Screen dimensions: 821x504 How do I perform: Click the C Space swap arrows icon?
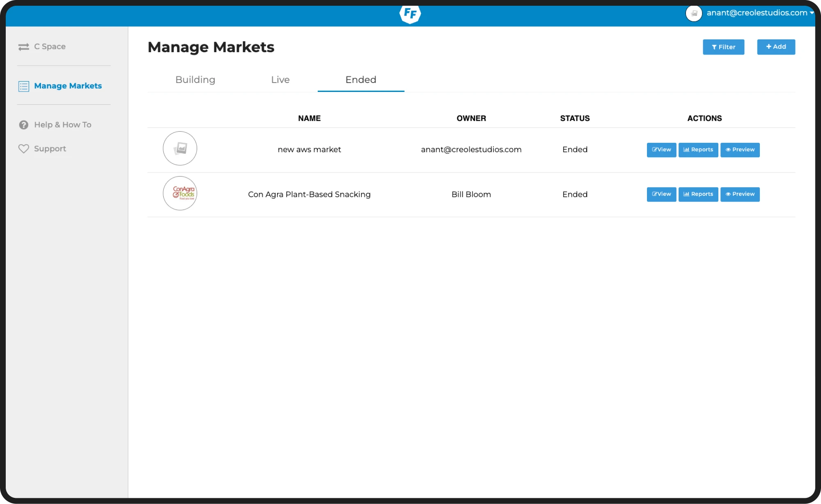(24, 47)
